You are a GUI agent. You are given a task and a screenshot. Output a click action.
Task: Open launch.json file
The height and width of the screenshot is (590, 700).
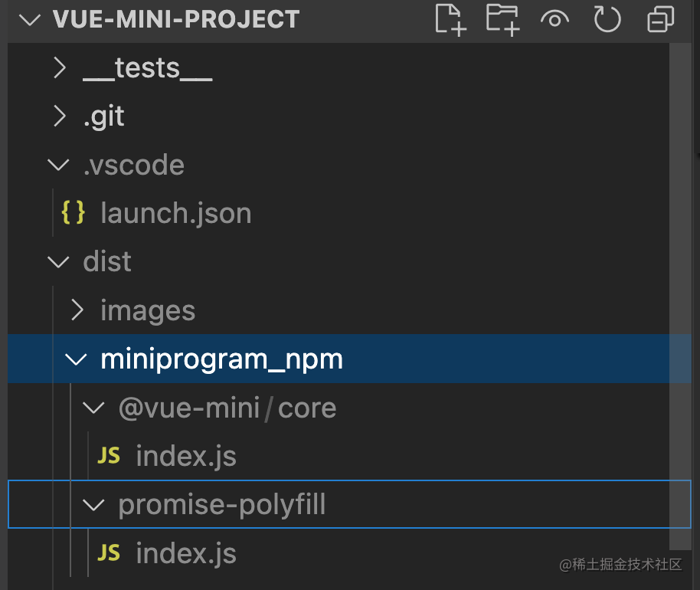(x=349, y=213)
